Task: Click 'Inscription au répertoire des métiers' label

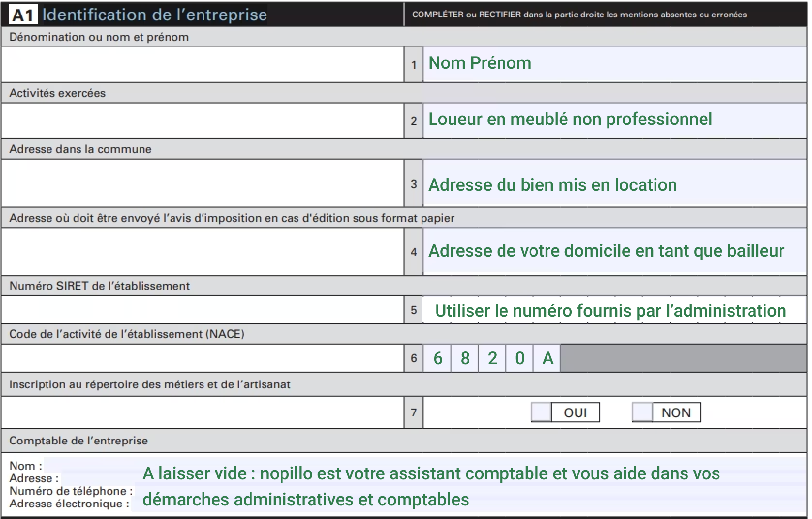Action: (x=149, y=384)
